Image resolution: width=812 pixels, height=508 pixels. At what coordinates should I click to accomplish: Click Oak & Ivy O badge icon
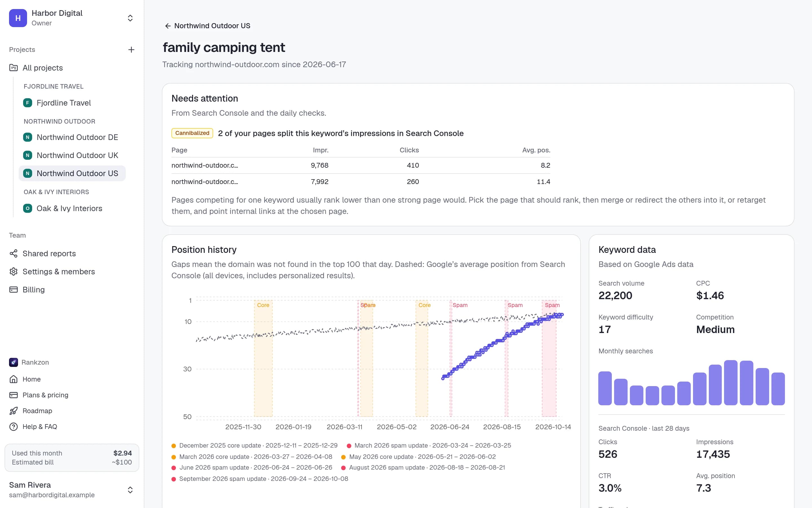pos(28,208)
